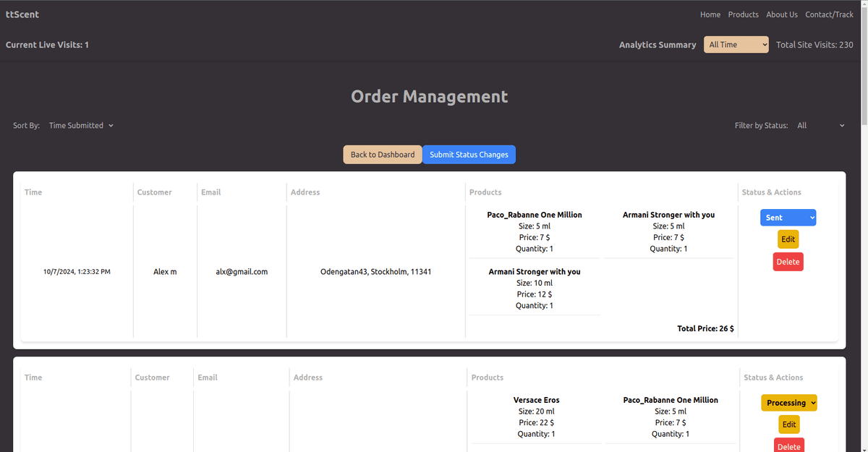Edit the Alex m order
Screen dimensions: 868x452
pos(788,239)
